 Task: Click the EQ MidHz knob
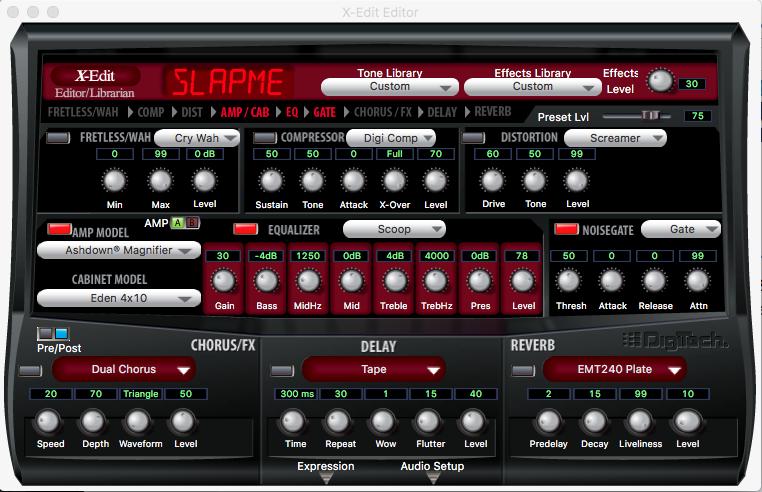click(308, 281)
